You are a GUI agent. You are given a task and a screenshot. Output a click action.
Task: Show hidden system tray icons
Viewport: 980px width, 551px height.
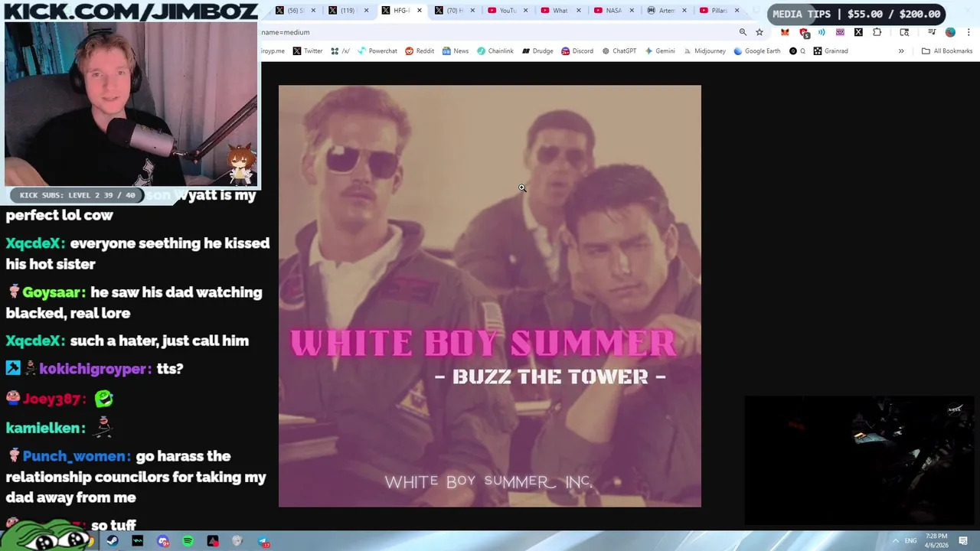point(894,540)
